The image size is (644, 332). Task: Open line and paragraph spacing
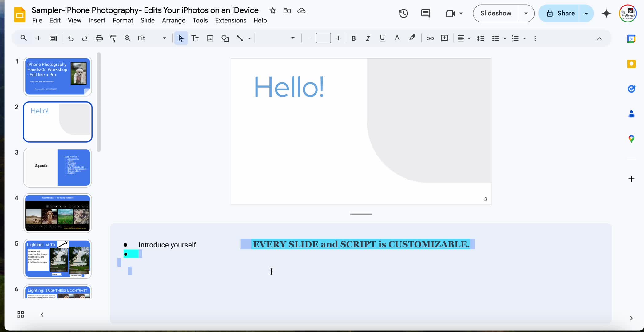tap(480, 38)
